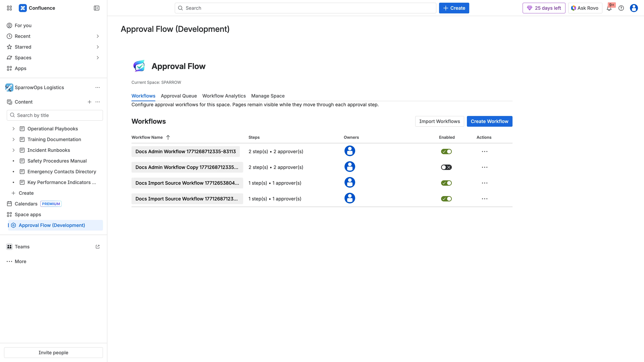
Task: Collapse the sidebar with the panel icon
Action: point(96,8)
